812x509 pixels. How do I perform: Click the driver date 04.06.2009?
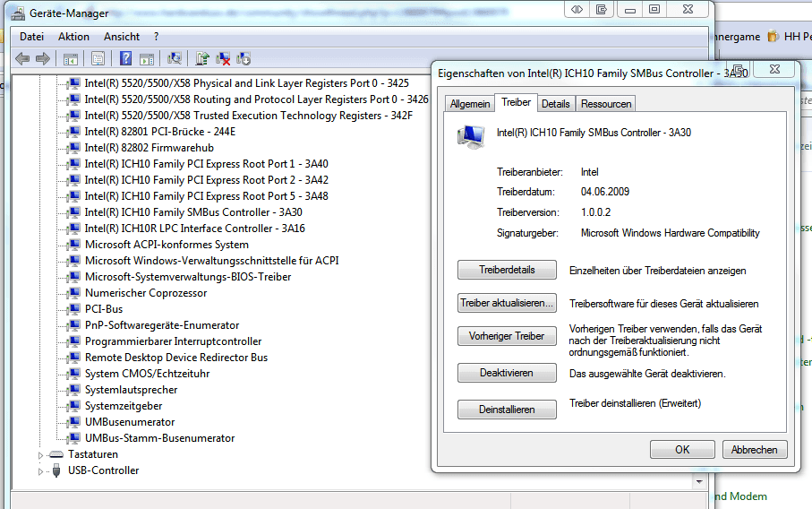coord(605,192)
